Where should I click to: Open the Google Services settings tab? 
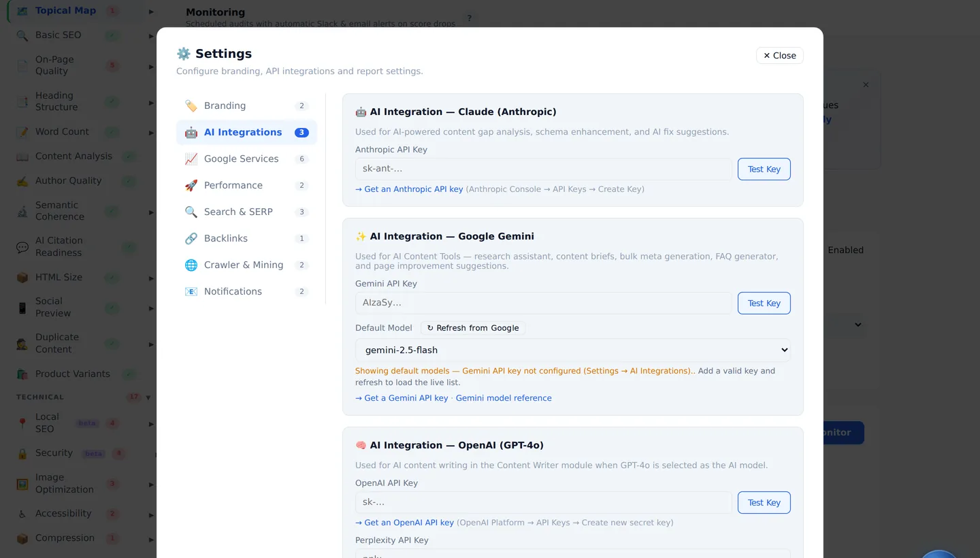pyautogui.click(x=246, y=159)
